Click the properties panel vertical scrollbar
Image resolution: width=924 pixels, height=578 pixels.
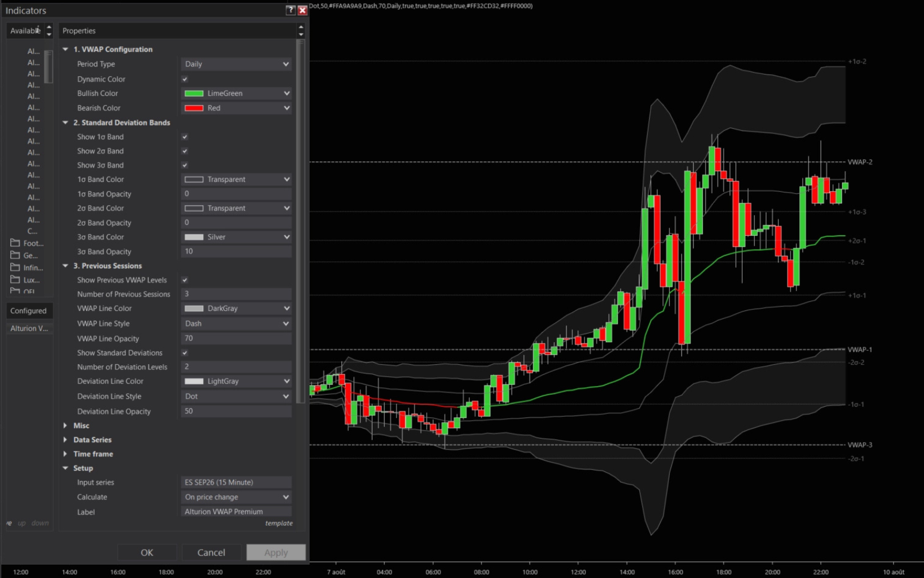click(300, 221)
